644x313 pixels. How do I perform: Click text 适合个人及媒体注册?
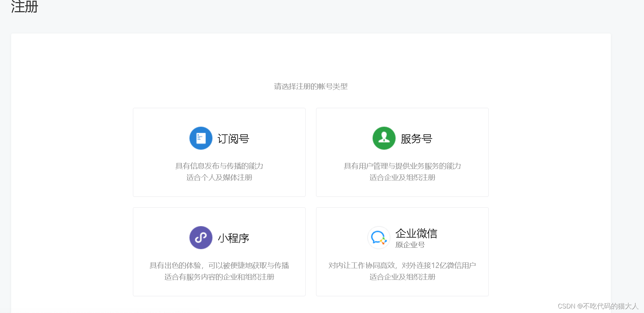(219, 178)
